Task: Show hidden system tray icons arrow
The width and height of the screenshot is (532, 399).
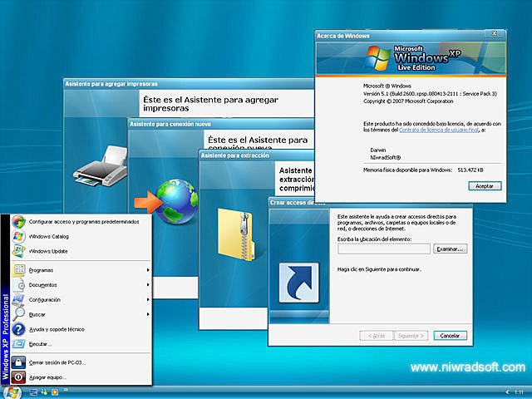Action: click(508, 392)
